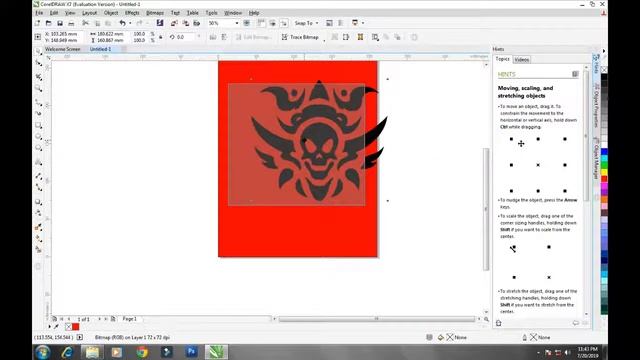Click the Hints home icon
The width and height of the screenshot is (640, 360).
click(x=498, y=323)
